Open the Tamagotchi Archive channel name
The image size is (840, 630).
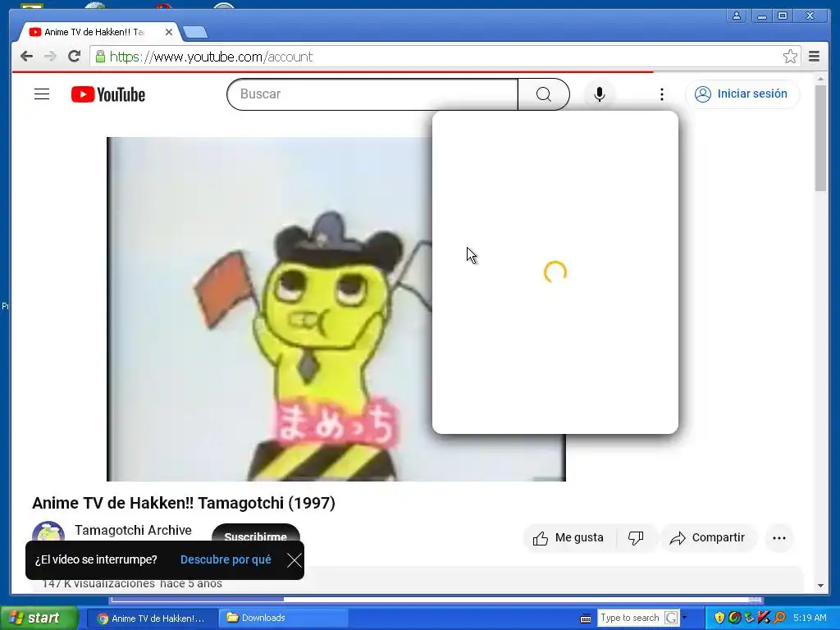(x=133, y=531)
